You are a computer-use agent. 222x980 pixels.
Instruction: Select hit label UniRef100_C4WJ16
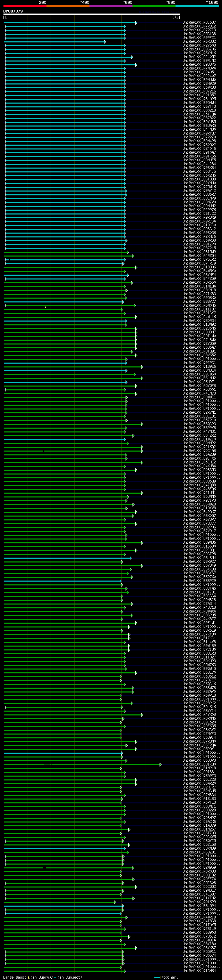click(x=199, y=317)
